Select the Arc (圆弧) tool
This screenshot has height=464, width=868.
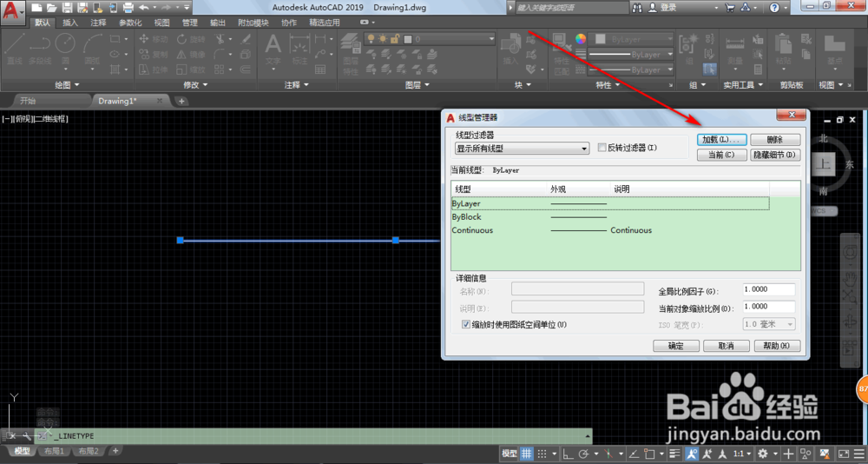tap(92, 50)
